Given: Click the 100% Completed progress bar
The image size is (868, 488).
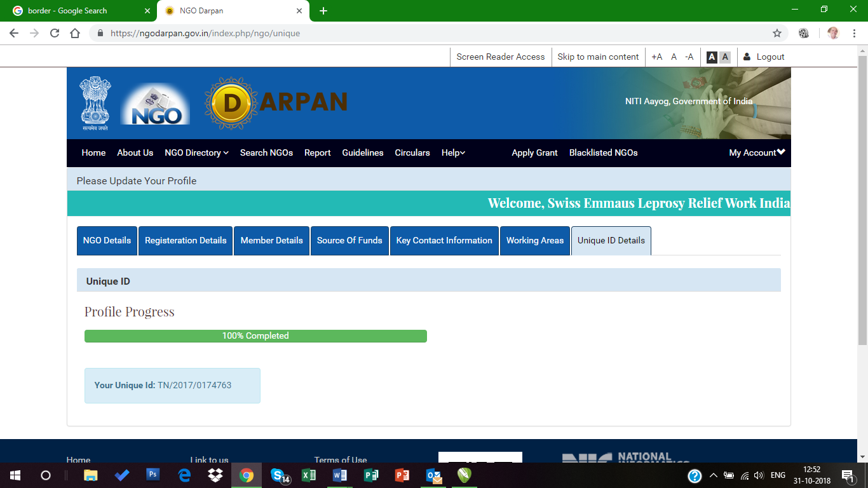Looking at the screenshot, I should 255,336.
